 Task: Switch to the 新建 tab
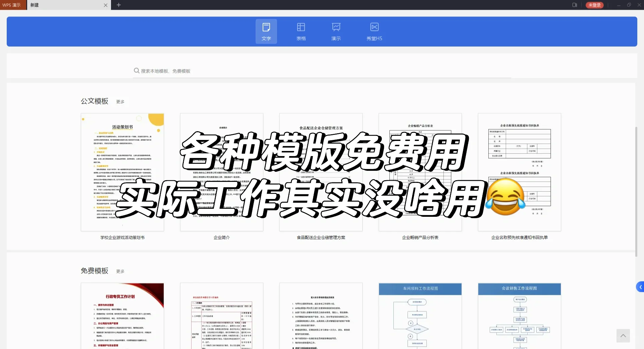[x=60, y=5]
